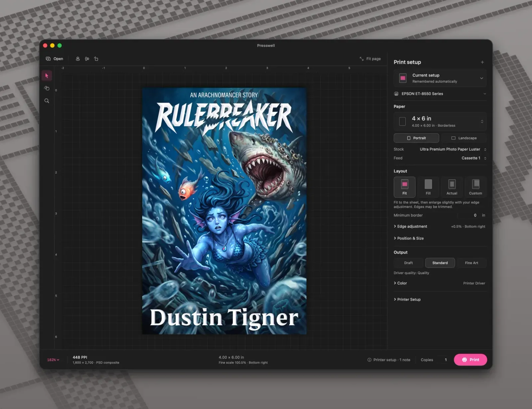Click the Fit page button
Viewport: 532px width, 409px height.
(x=370, y=59)
